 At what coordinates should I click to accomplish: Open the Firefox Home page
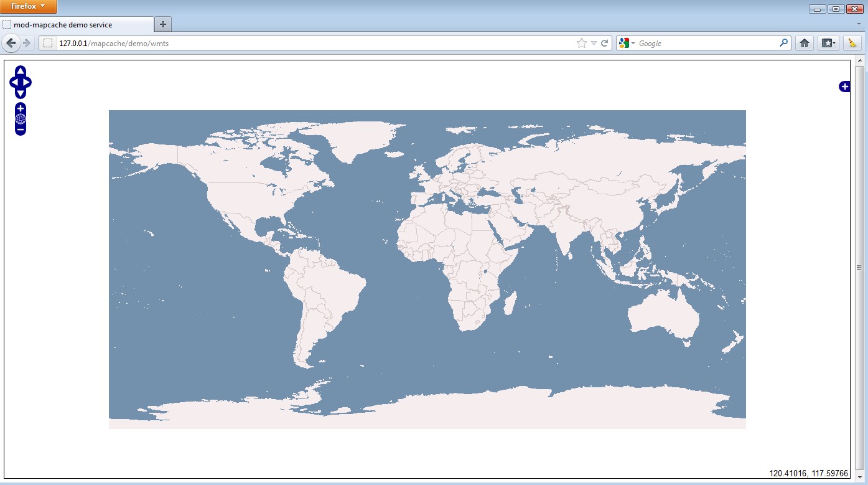click(804, 43)
